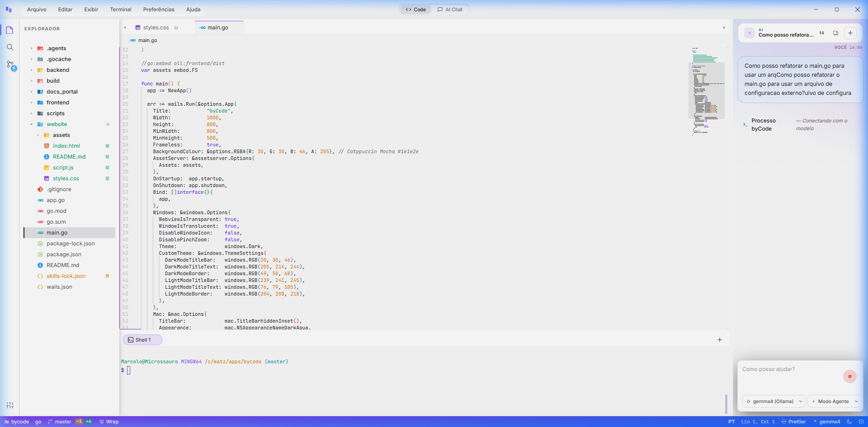Add a new shell with the plus icon
This screenshot has height=427, width=868.
[720, 340]
